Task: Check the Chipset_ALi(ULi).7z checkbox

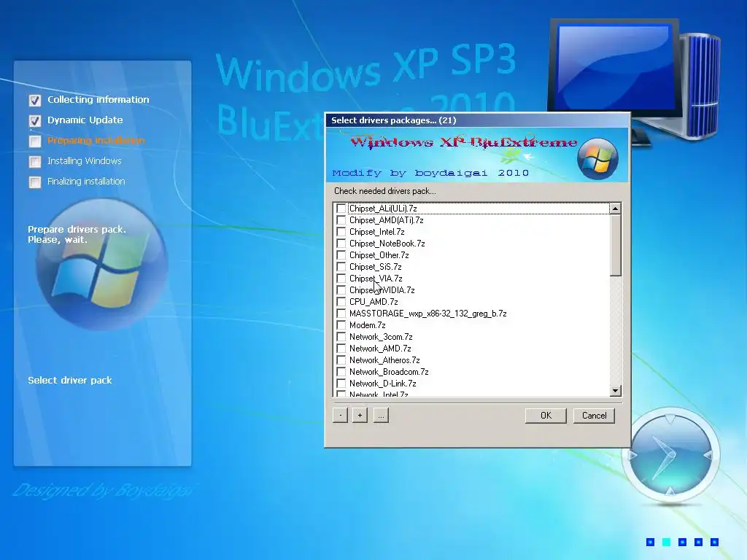Action: pos(341,209)
